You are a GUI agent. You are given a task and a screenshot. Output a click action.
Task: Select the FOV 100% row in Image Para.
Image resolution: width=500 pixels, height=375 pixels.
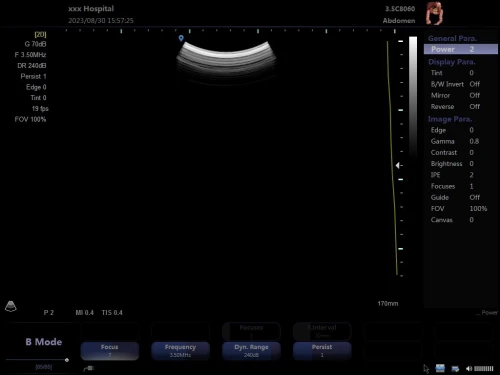tap(461, 209)
